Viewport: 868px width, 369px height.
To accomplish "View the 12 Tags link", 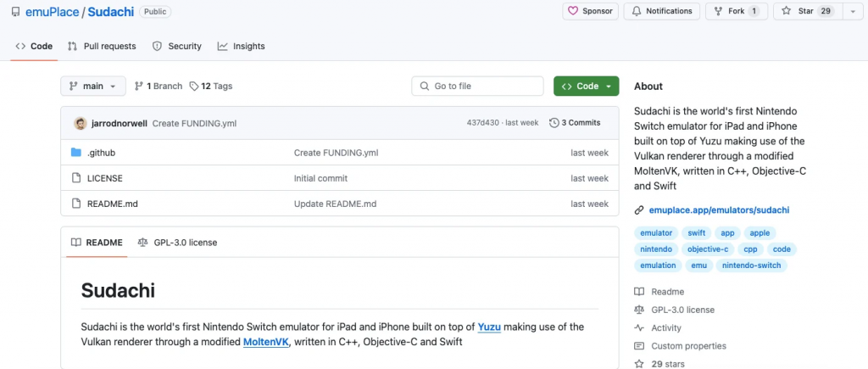I will 211,86.
